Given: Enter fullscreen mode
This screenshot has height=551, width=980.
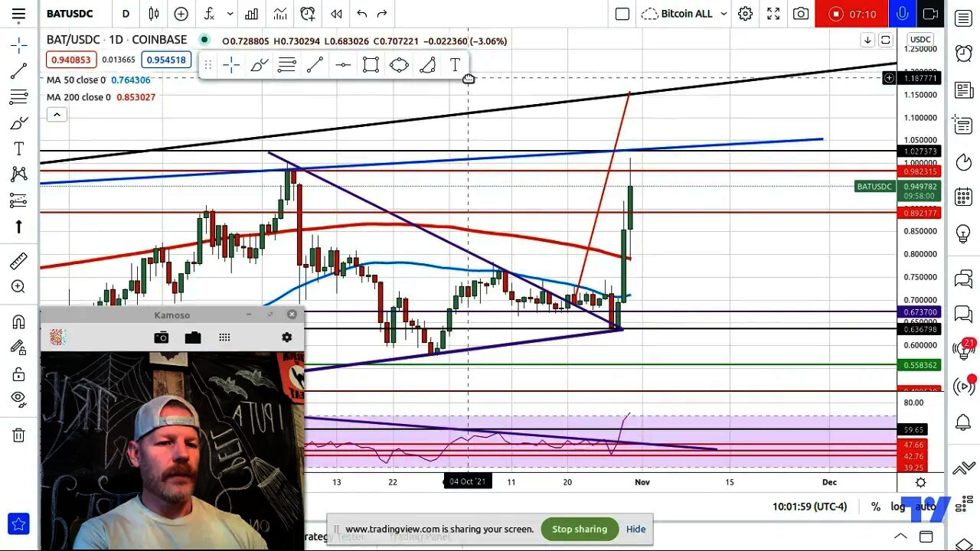Looking at the screenshot, I should [773, 14].
